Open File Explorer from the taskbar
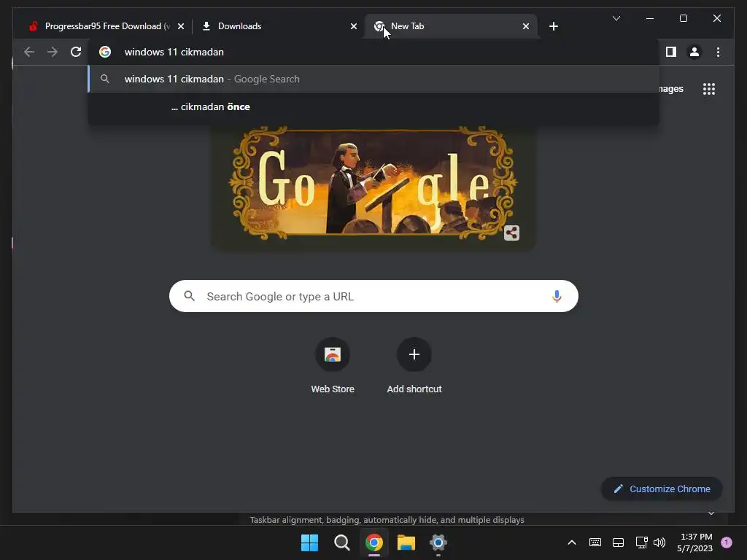The width and height of the screenshot is (747, 560). 406,542
